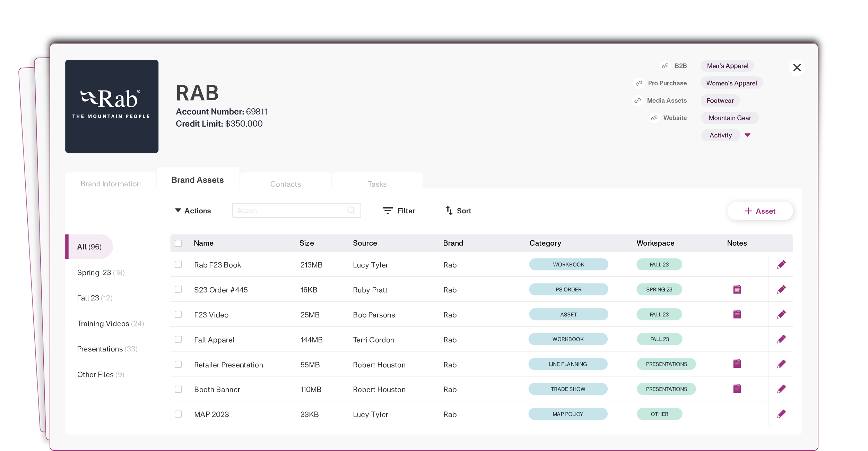868x451 pixels.
Task: Open Retailer Presentation note icon
Action: coord(737,364)
